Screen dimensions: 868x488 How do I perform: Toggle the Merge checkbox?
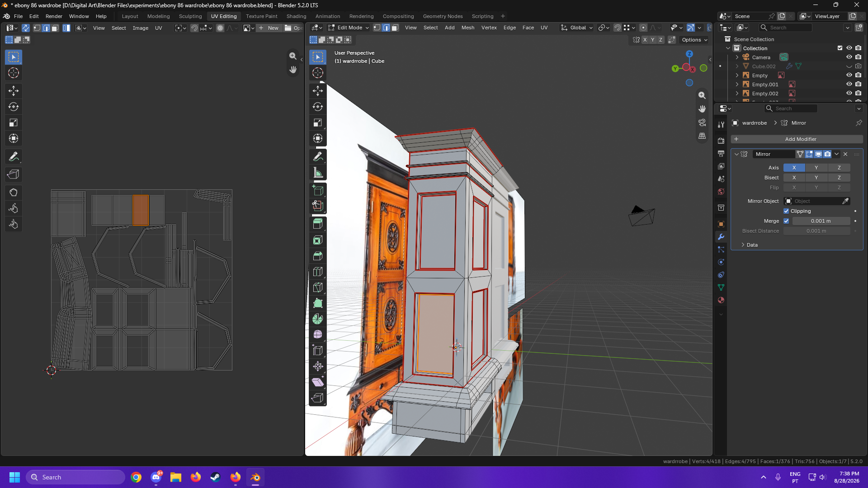[786, 221]
